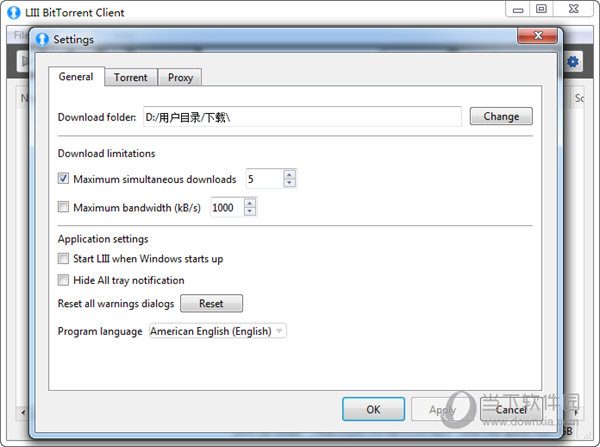The width and height of the screenshot is (600, 447).
Task: Enable Start LIII when Windows starts up
Action: click(63, 258)
